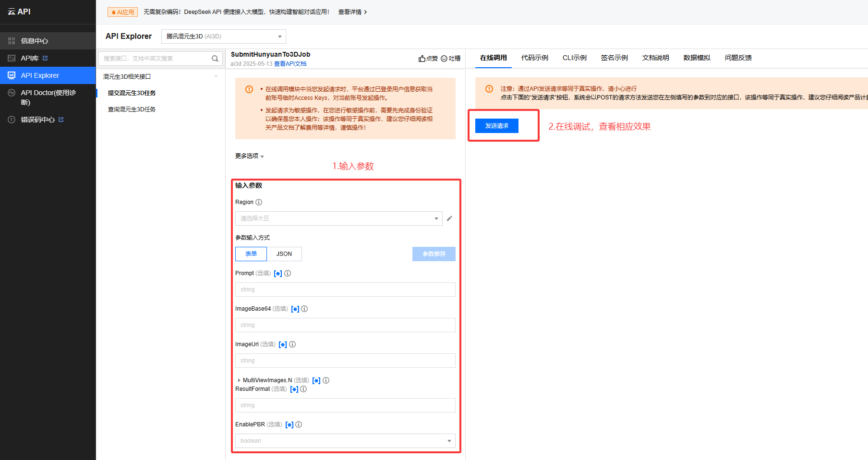This screenshot has height=460, width=868.
Task: Click the external link icon beside API库
Action: [45, 58]
